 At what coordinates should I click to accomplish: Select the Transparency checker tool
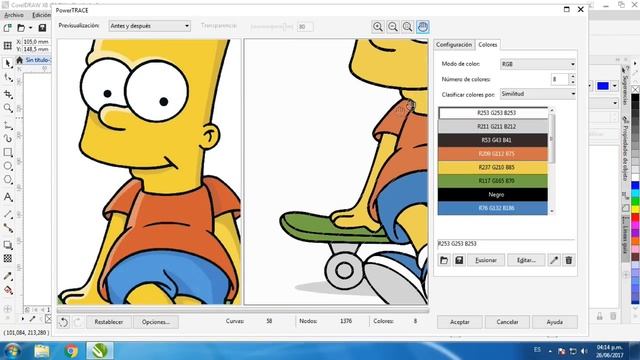click(8, 259)
